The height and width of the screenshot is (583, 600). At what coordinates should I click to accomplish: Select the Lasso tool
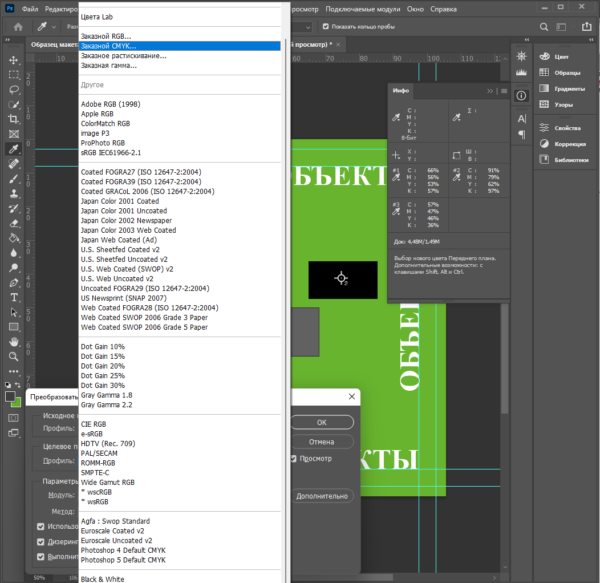click(x=14, y=90)
